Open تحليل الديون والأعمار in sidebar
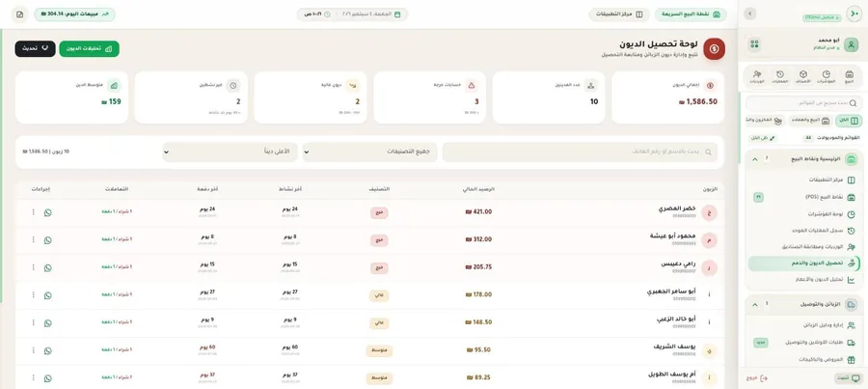The width and height of the screenshot is (868, 389). click(802, 280)
